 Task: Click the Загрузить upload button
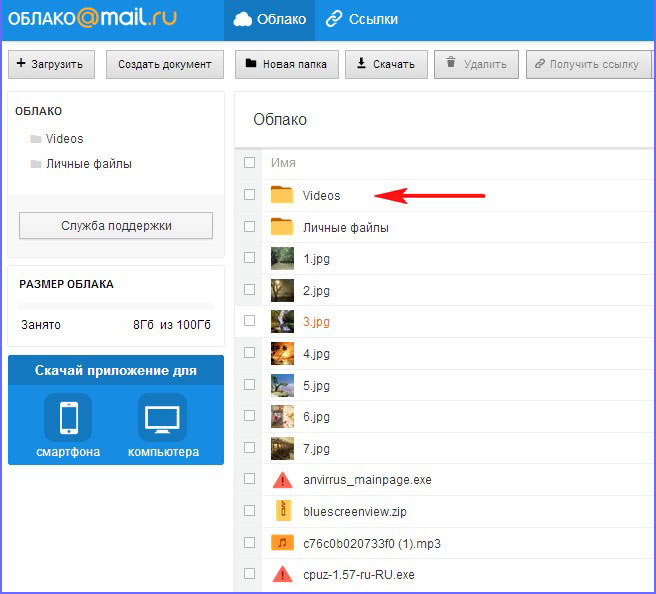(51, 64)
